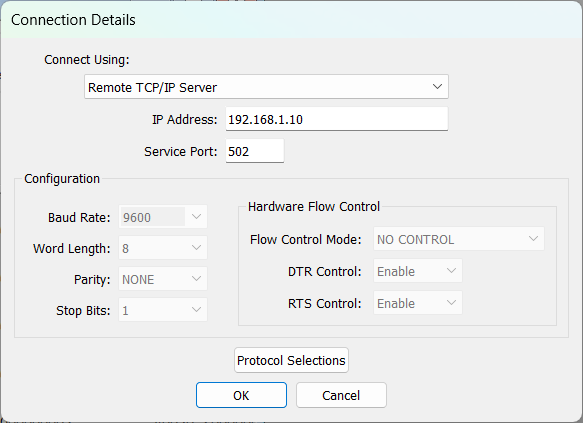Click the Configuration group heading

[62, 178]
